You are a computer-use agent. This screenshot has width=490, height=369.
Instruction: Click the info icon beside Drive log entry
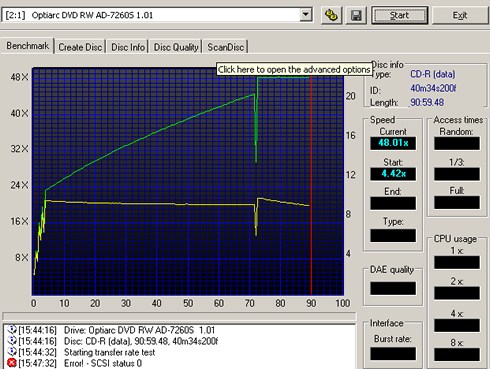point(12,330)
